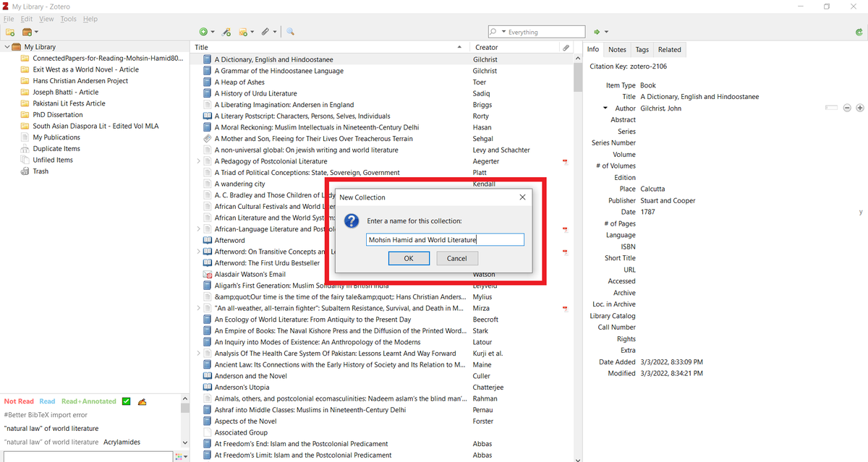Click the 'Acrylamides' tag

click(x=122, y=442)
